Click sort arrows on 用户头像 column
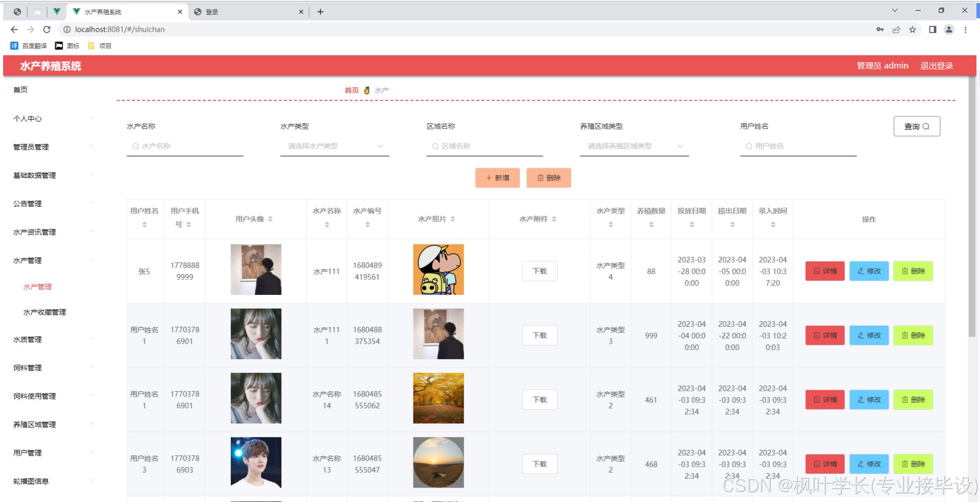980x502 pixels. [x=270, y=219]
